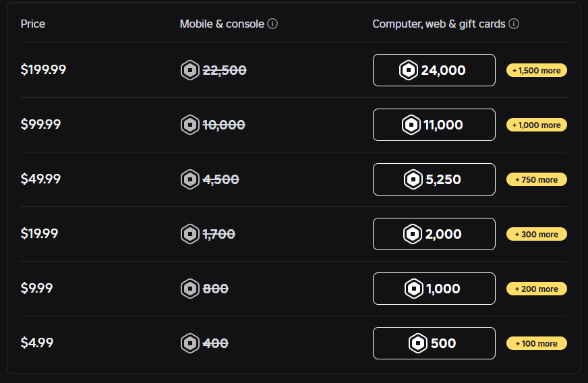The width and height of the screenshot is (588, 383).
Task: Click grey Robux icon next to 4,500
Action: click(190, 179)
